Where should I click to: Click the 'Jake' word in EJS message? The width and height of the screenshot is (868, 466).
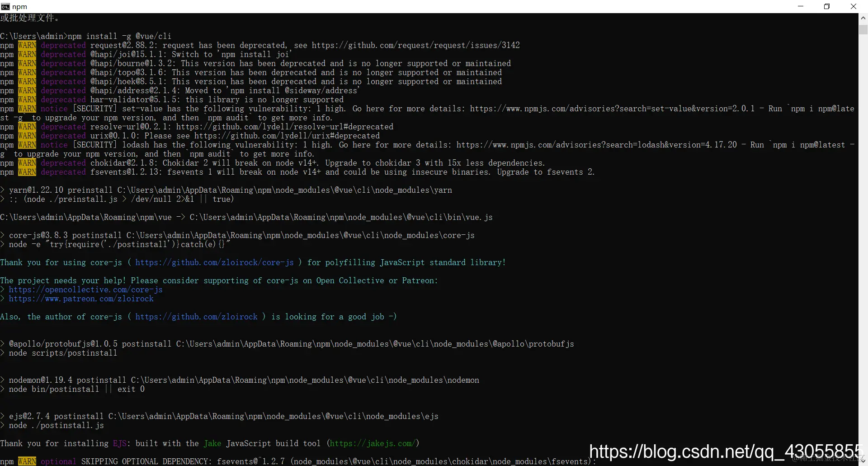(212, 443)
